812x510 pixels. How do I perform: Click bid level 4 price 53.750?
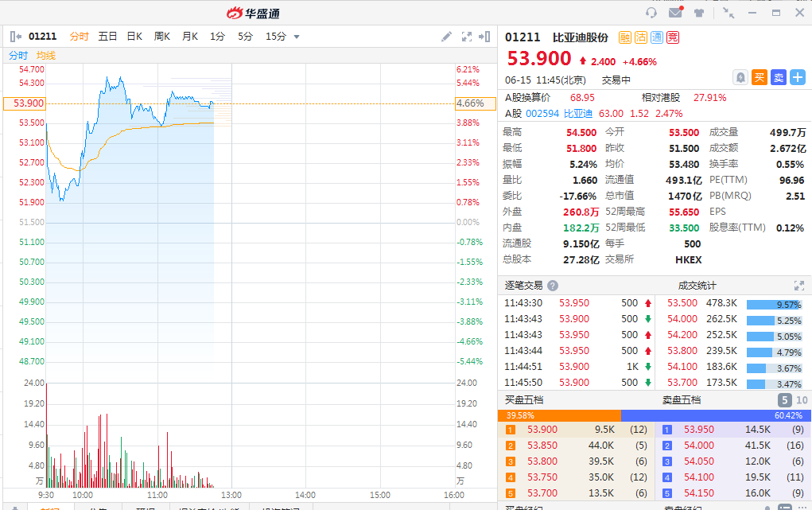click(x=542, y=477)
